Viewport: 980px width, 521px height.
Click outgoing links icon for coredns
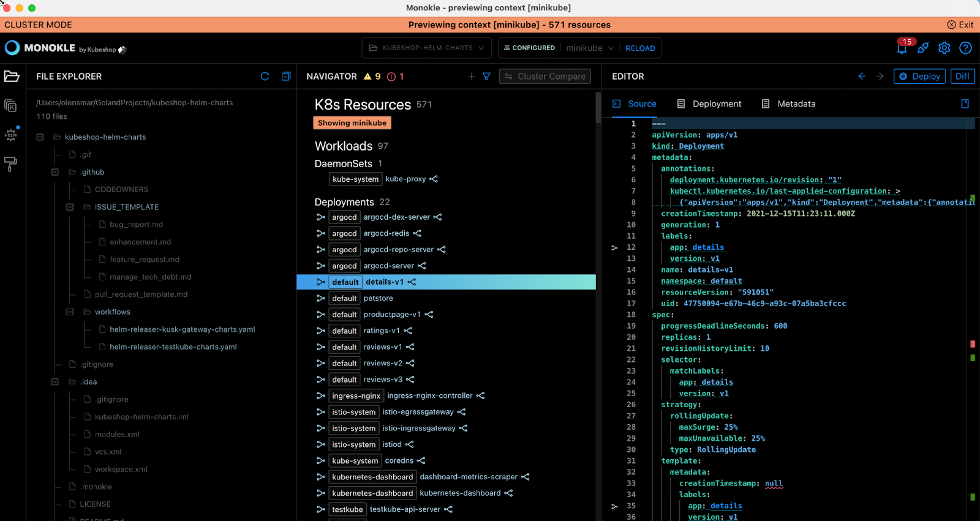(421, 461)
